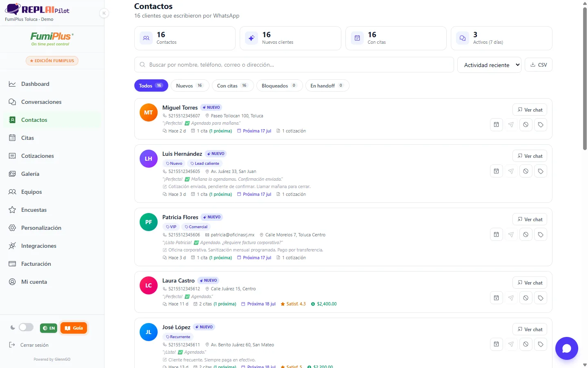Open Citas in the sidebar
Viewport: 588px width, 368px height.
[x=52, y=138]
